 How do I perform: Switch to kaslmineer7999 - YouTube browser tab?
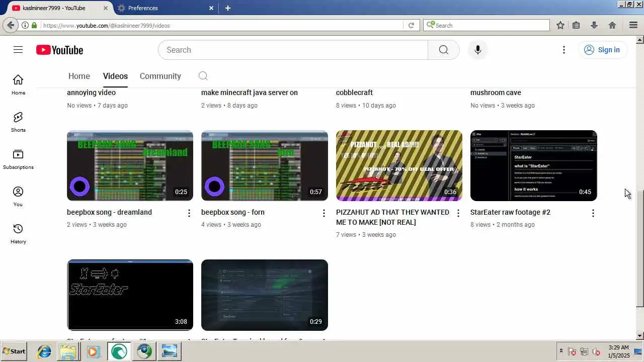61,8
